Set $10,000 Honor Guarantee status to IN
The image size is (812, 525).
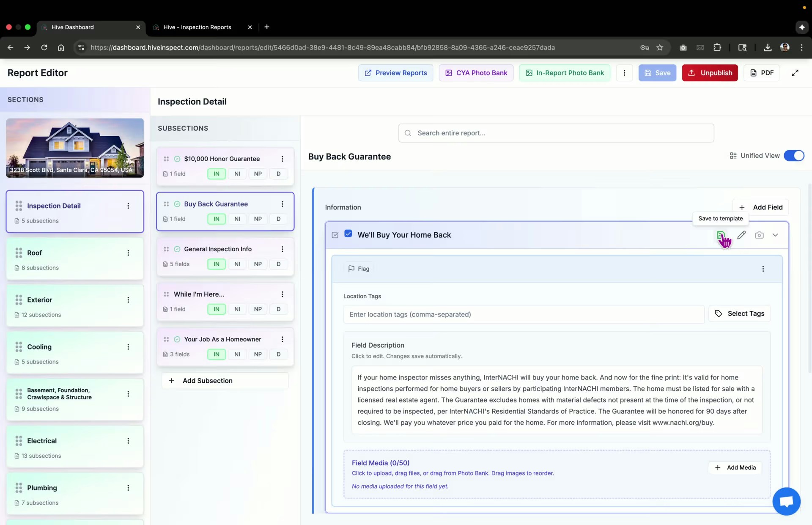coord(217,174)
